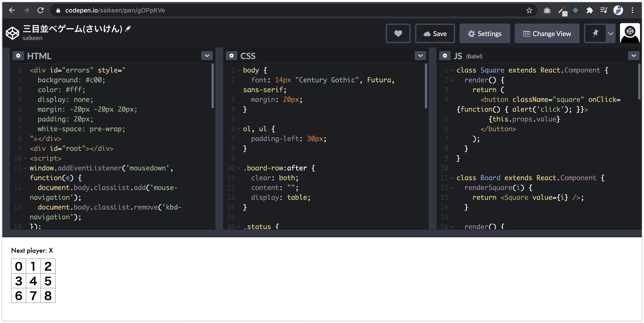Open the Change View menu
The width and height of the screenshot is (644, 323).
click(547, 34)
